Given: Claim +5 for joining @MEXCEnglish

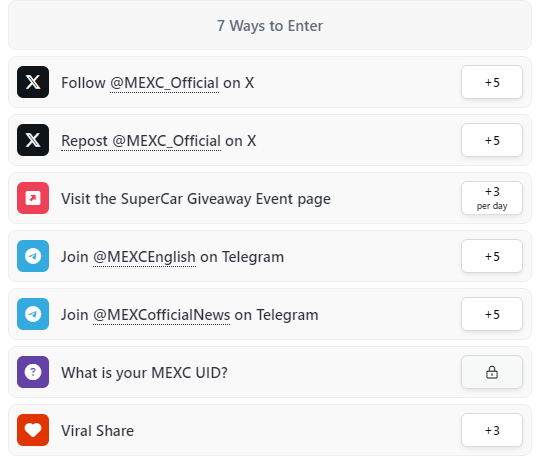Looking at the screenshot, I should (492, 256).
